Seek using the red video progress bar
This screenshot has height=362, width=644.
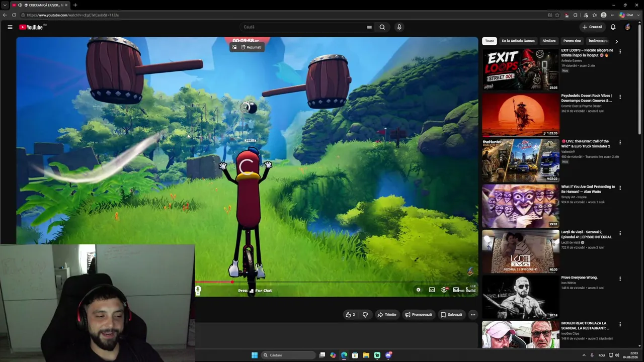click(x=214, y=282)
